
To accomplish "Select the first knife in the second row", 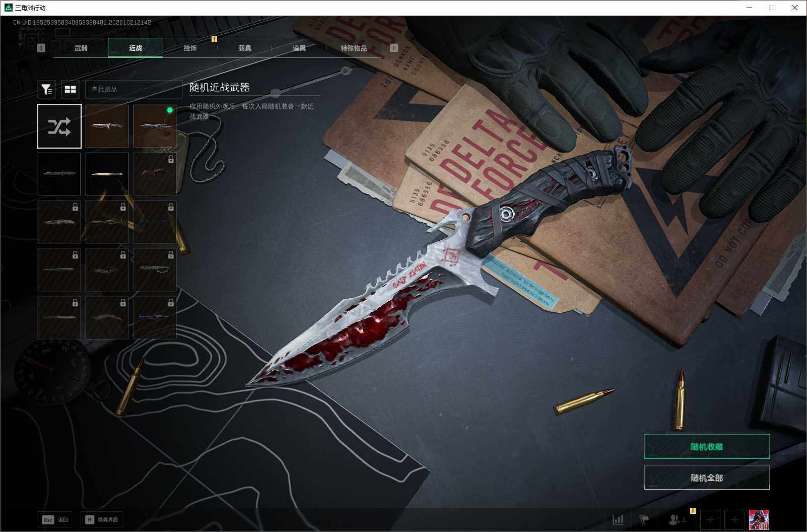I will (59, 174).
